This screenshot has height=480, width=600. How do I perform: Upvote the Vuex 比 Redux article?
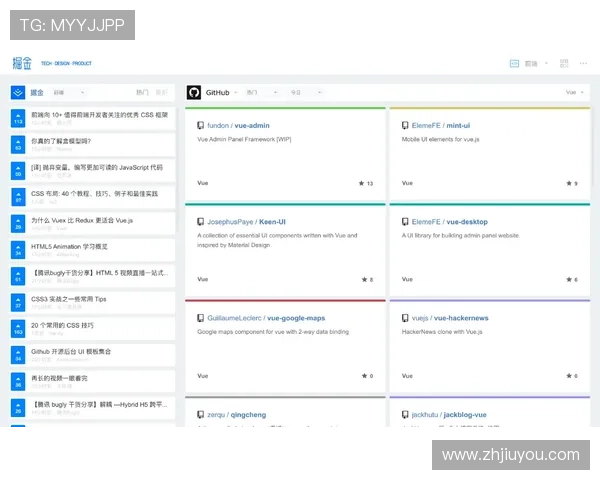18,224
